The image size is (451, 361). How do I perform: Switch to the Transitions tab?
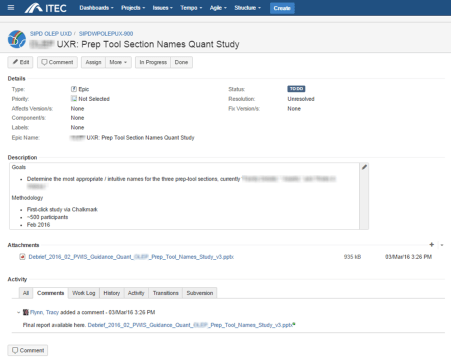[x=166, y=293]
